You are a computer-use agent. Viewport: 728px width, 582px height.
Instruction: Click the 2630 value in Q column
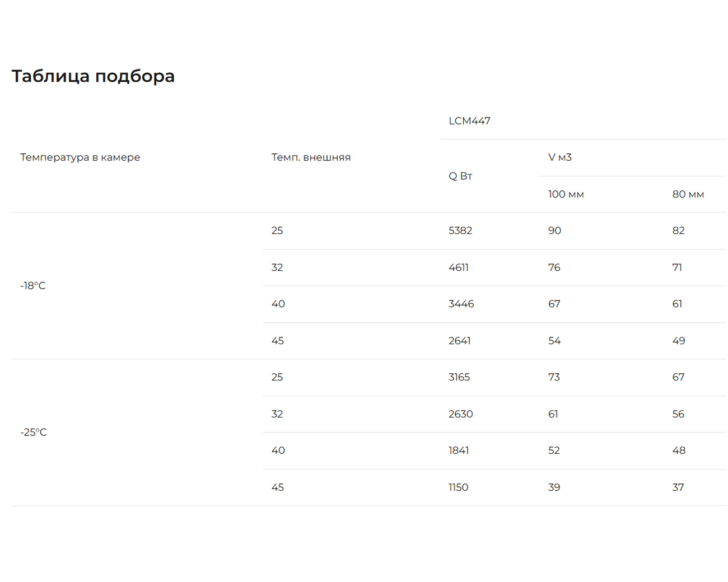click(460, 414)
